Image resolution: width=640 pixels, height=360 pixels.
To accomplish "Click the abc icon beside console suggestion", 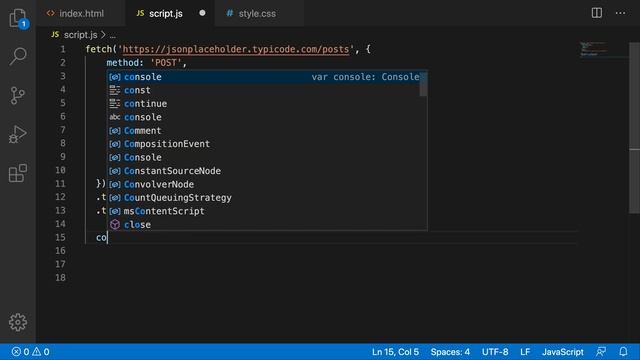I will [115, 117].
